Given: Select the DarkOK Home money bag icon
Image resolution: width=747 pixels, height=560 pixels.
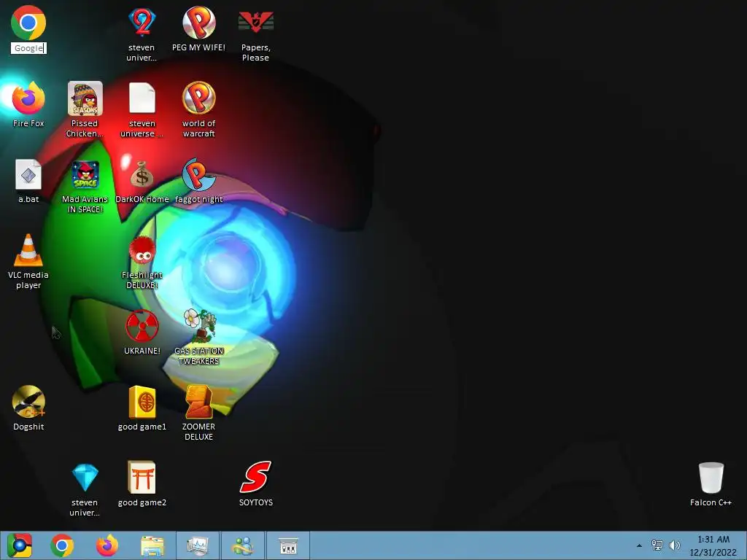Looking at the screenshot, I should (142, 174).
